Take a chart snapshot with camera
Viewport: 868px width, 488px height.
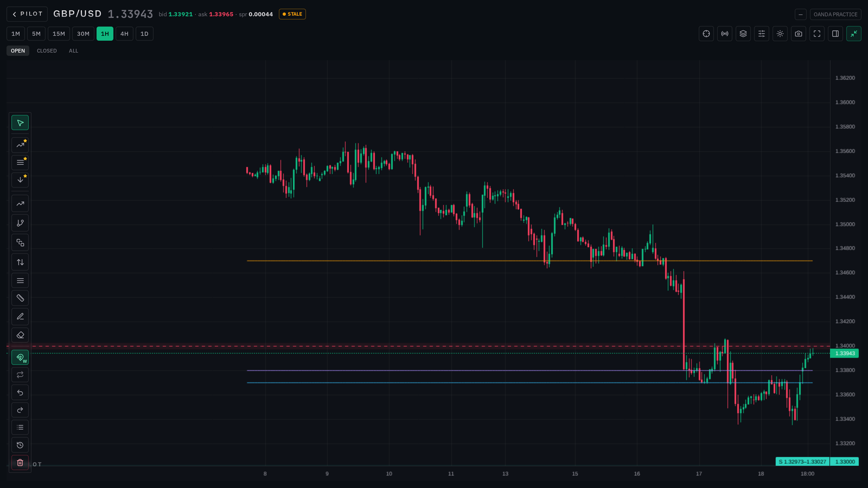click(x=799, y=34)
